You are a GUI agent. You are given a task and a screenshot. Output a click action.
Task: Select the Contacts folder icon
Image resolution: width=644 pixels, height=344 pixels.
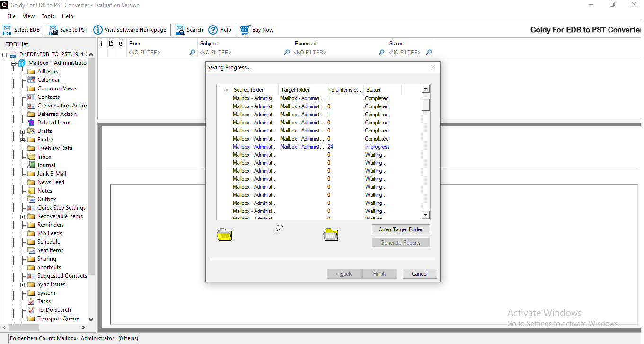[x=31, y=97]
